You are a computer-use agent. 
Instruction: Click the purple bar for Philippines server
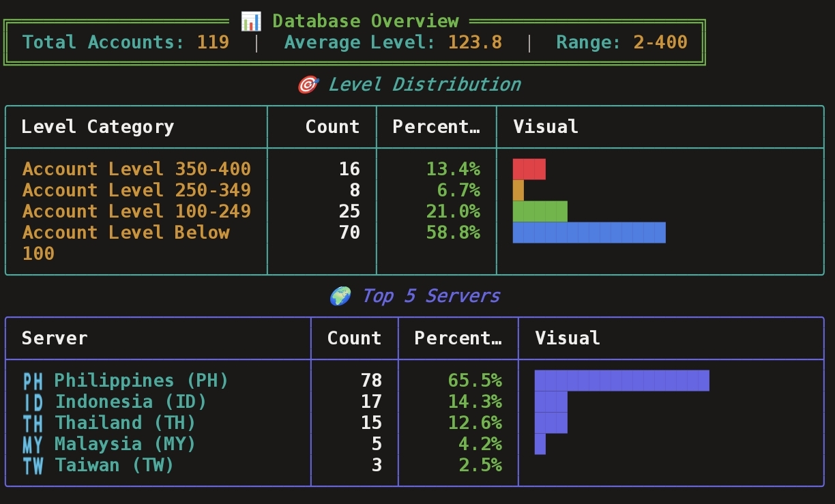tap(621, 381)
